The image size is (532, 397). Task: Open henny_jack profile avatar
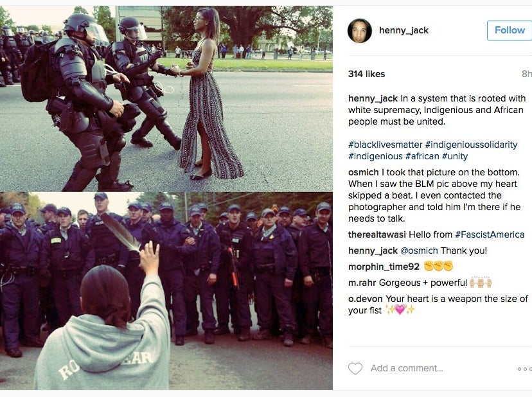(x=360, y=31)
